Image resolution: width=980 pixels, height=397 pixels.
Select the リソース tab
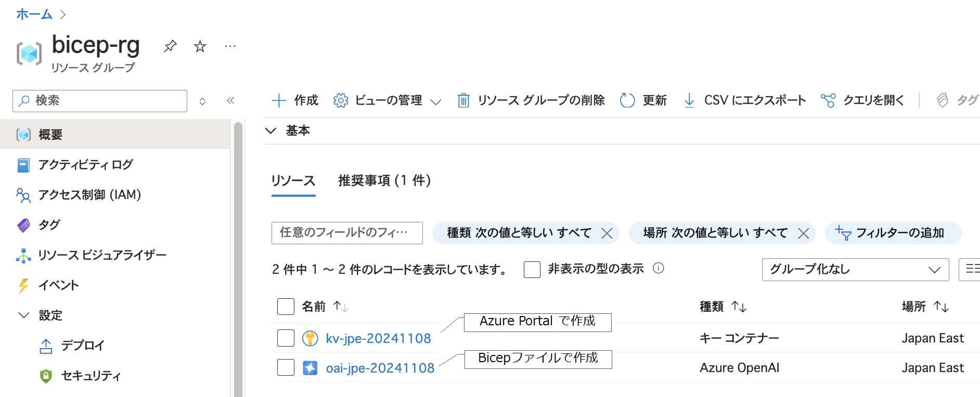tap(293, 181)
